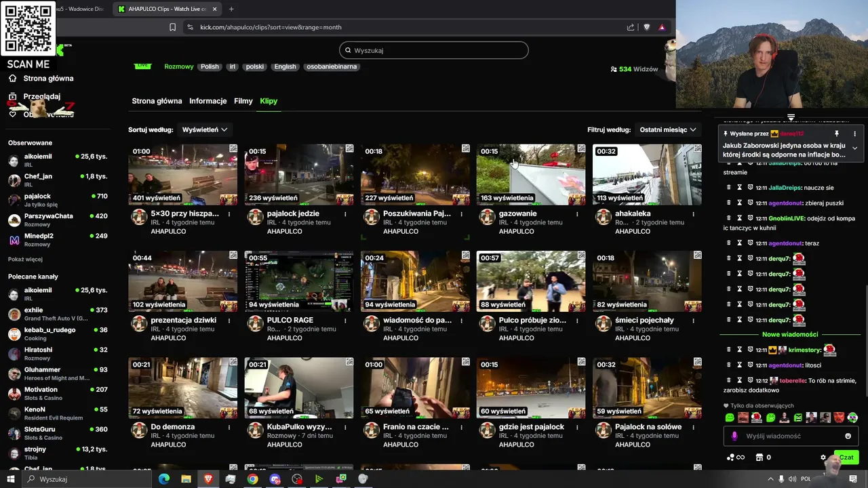Viewport: 868px width, 488px height.
Task: Click the Polish tag
Action: click(x=210, y=66)
